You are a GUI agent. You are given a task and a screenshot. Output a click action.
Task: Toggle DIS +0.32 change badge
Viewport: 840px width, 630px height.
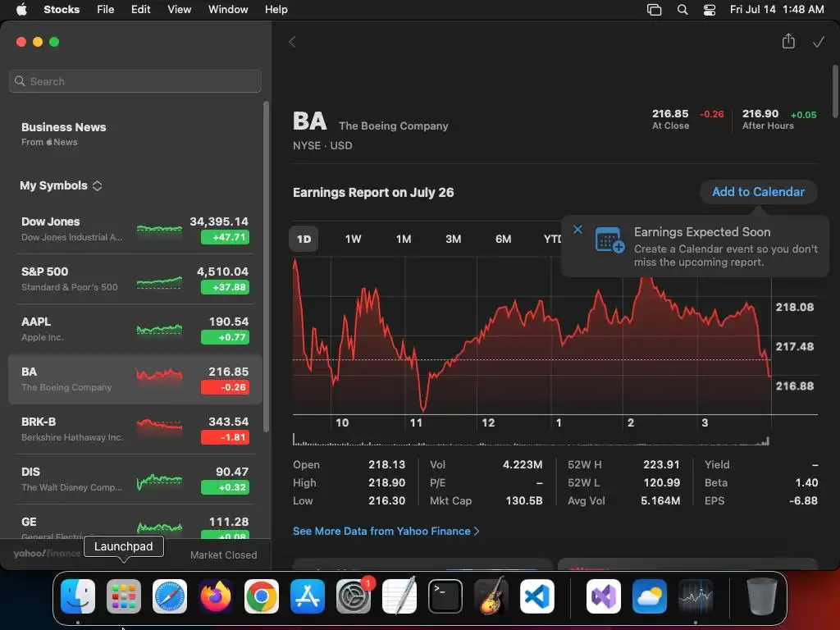[225, 487]
